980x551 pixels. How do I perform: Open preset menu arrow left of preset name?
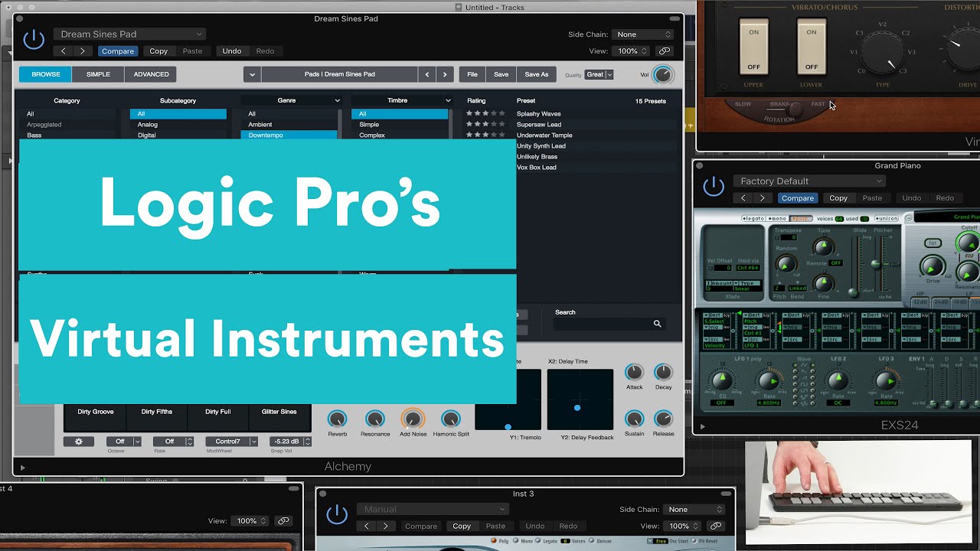[x=252, y=74]
